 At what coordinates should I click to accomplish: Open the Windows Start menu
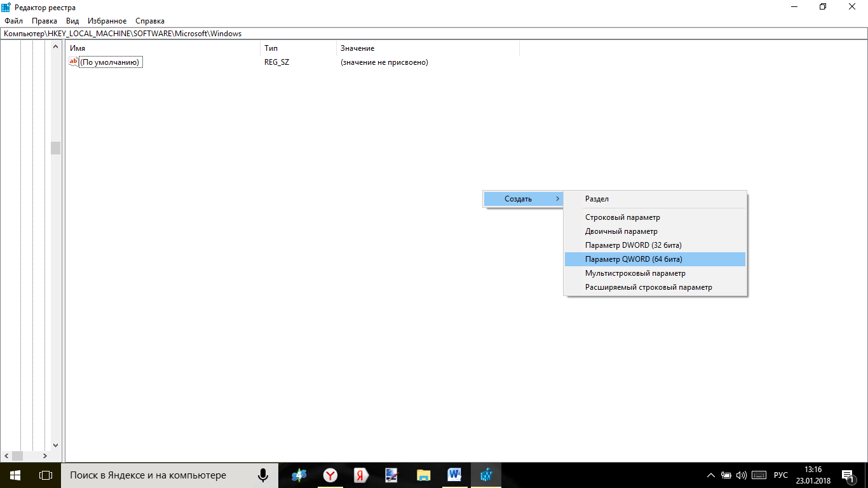point(15,475)
